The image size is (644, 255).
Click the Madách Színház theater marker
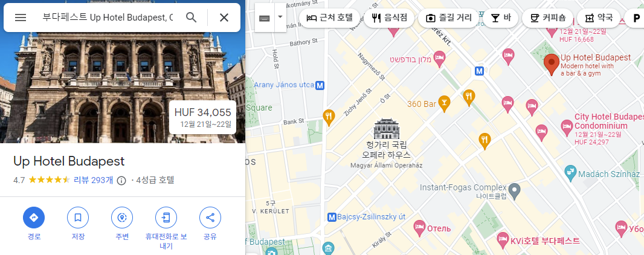570,173
